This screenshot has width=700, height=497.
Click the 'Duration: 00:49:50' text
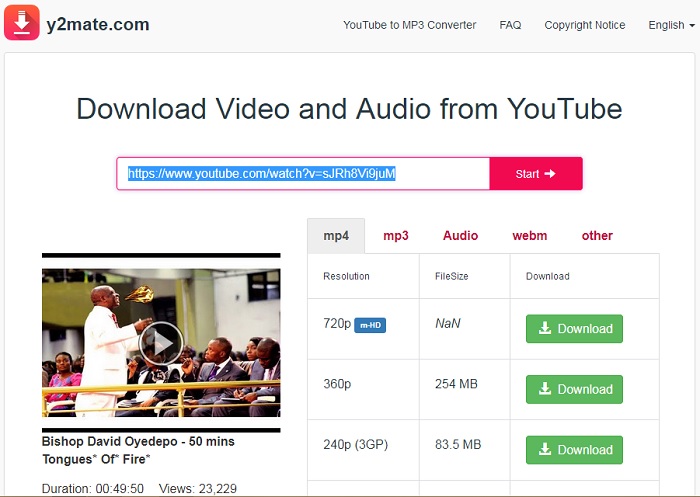93,489
